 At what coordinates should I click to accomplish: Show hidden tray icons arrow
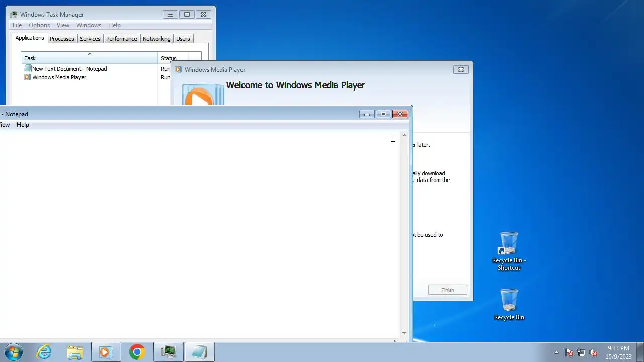tap(556, 352)
